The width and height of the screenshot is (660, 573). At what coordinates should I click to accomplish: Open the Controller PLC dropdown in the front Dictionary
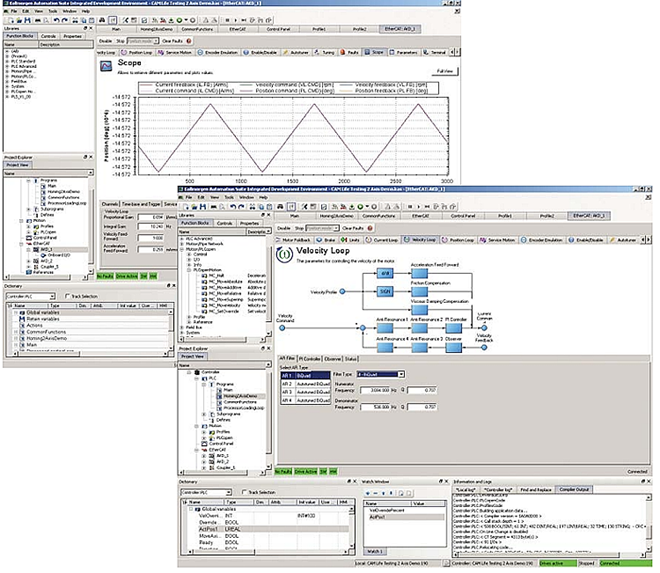point(229,492)
